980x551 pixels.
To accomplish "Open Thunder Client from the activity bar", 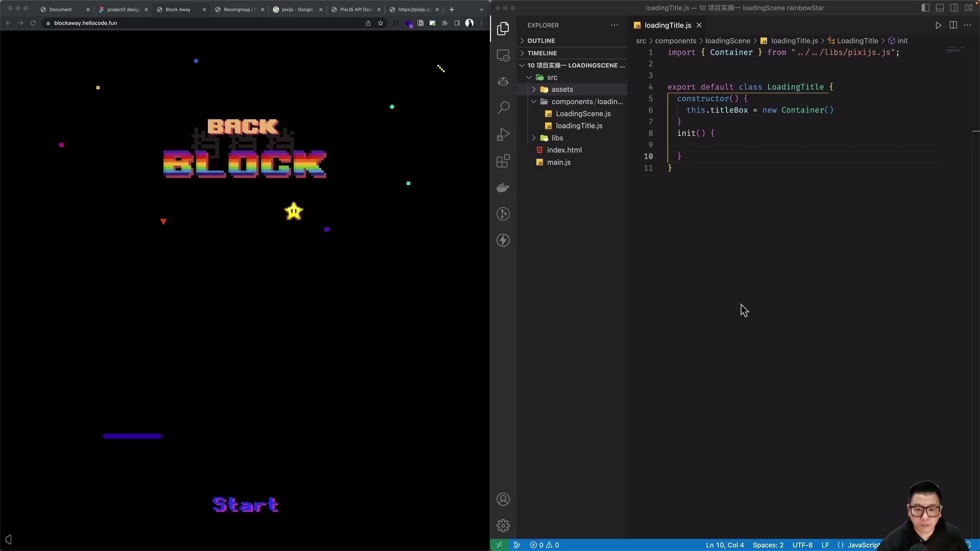I will [x=503, y=240].
